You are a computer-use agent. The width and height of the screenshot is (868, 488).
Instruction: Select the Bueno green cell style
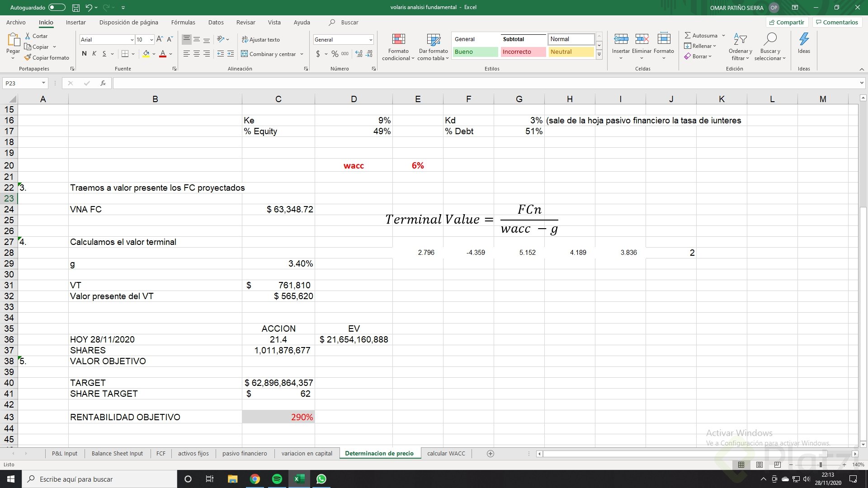(x=475, y=52)
